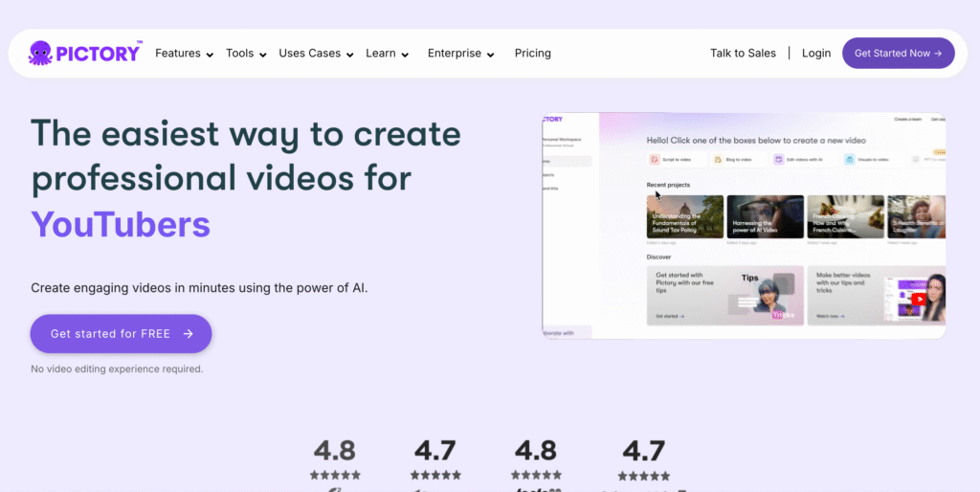Go to the Pricing page

pos(532,54)
